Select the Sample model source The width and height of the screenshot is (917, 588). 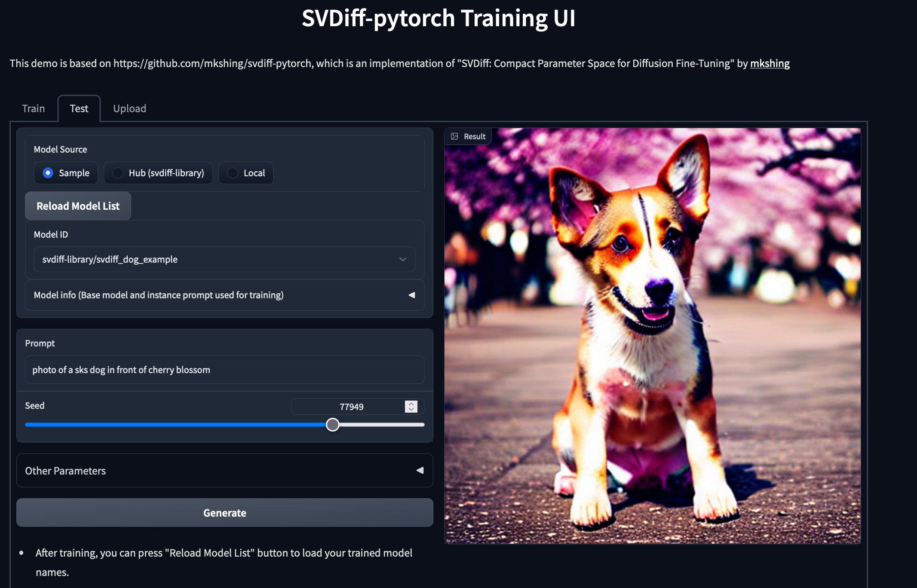[x=48, y=173]
